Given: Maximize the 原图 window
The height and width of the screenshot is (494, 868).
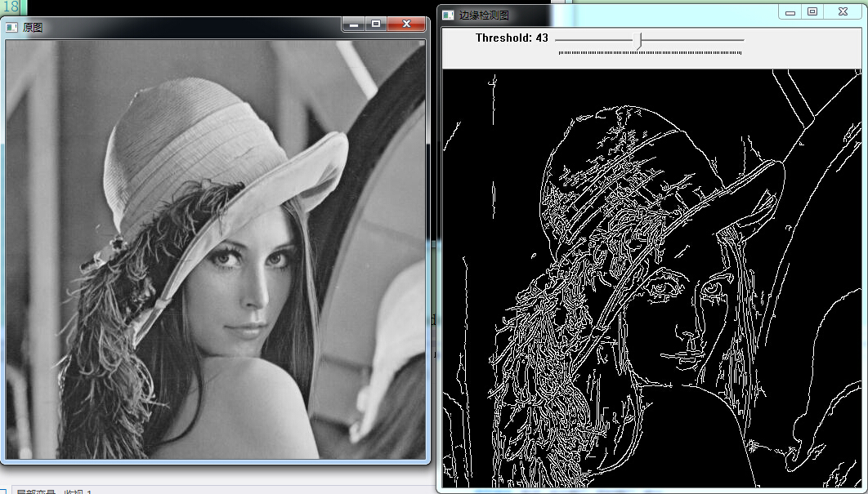Looking at the screenshot, I should click(375, 24).
